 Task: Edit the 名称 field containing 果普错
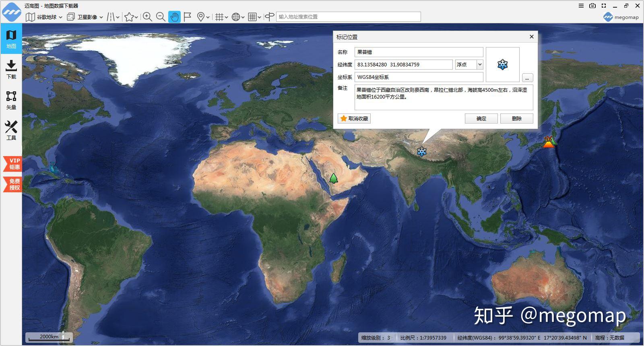click(419, 52)
